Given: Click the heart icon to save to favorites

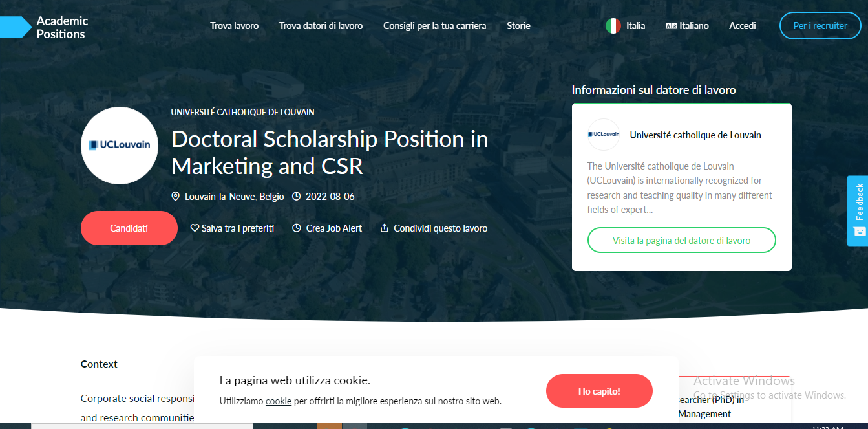Looking at the screenshot, I should pos(195,228).
